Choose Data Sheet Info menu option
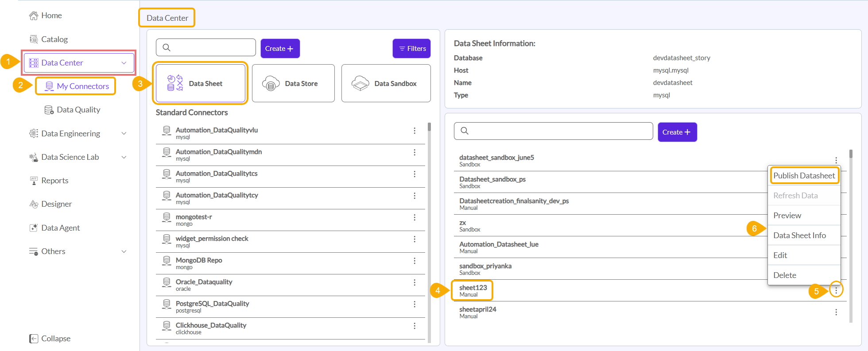The width and height of the screenshot is (868, 351). 799,235
